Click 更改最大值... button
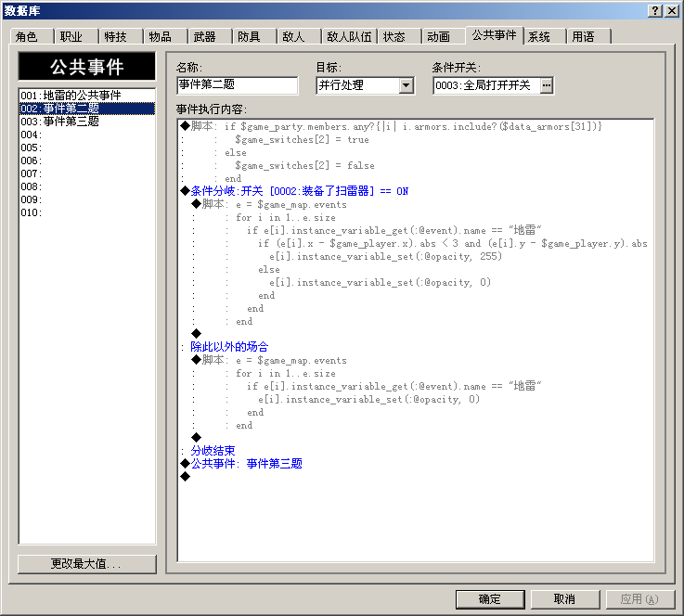Screen dimensions: 684x616 (87, 564)
